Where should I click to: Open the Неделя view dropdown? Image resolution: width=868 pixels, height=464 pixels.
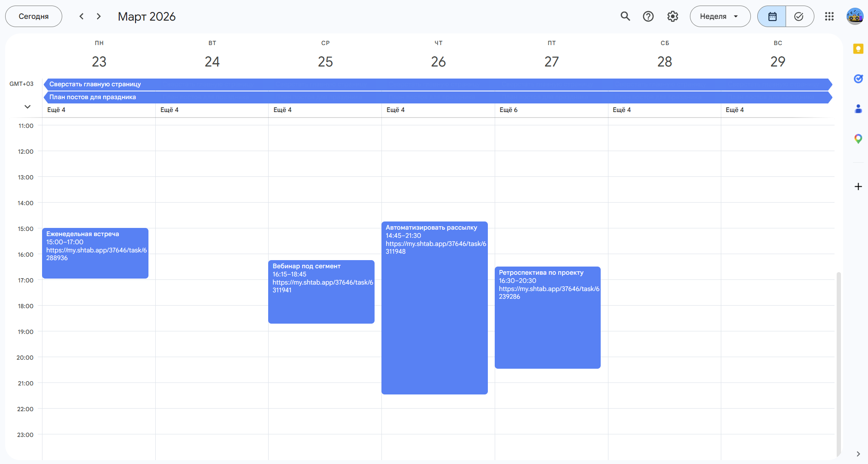(720, 16)
